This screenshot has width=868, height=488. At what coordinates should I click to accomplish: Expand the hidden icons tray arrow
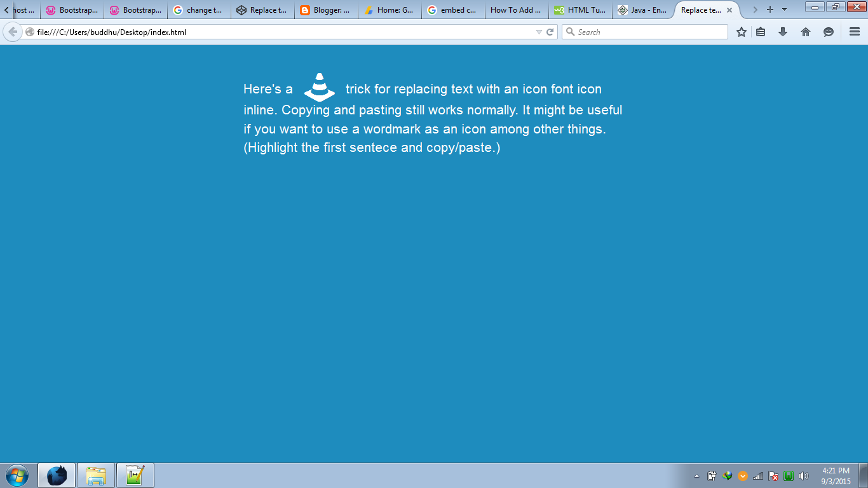[696, 475]
